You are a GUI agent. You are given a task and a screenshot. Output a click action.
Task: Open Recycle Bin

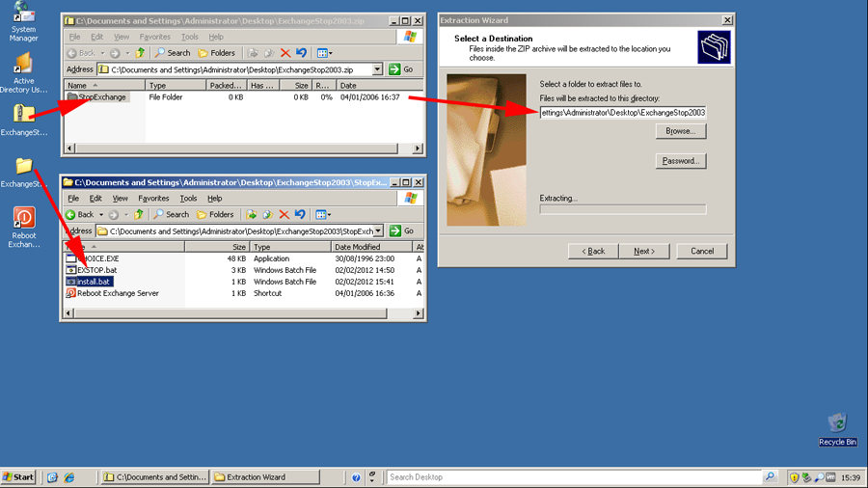(x=837, y=429)
